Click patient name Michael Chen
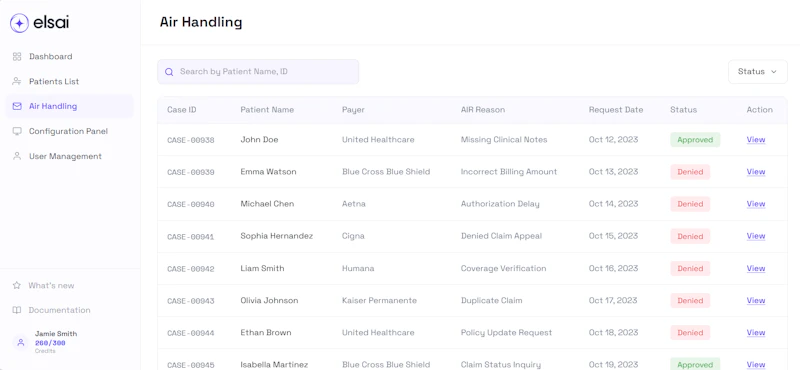 point(267,204)
